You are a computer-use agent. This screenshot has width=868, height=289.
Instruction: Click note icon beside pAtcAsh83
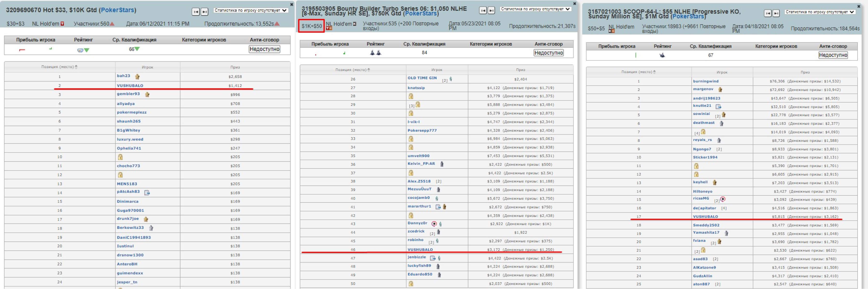[x=147, y=193]
